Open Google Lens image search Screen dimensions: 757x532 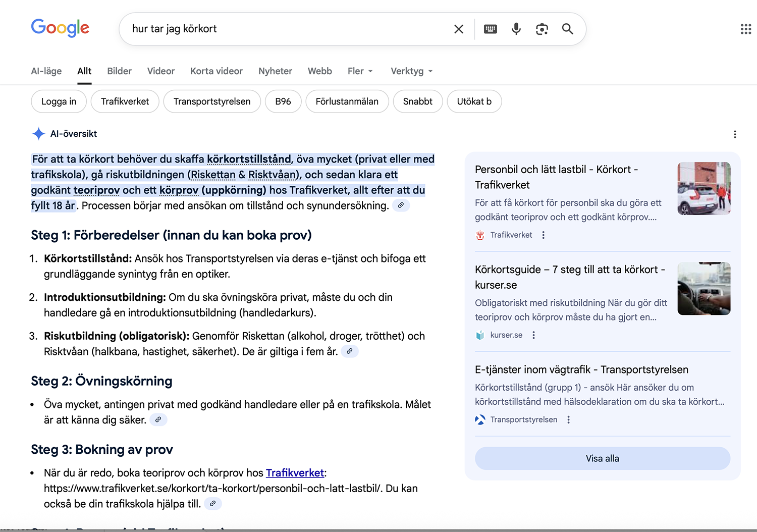click(542, 29)
